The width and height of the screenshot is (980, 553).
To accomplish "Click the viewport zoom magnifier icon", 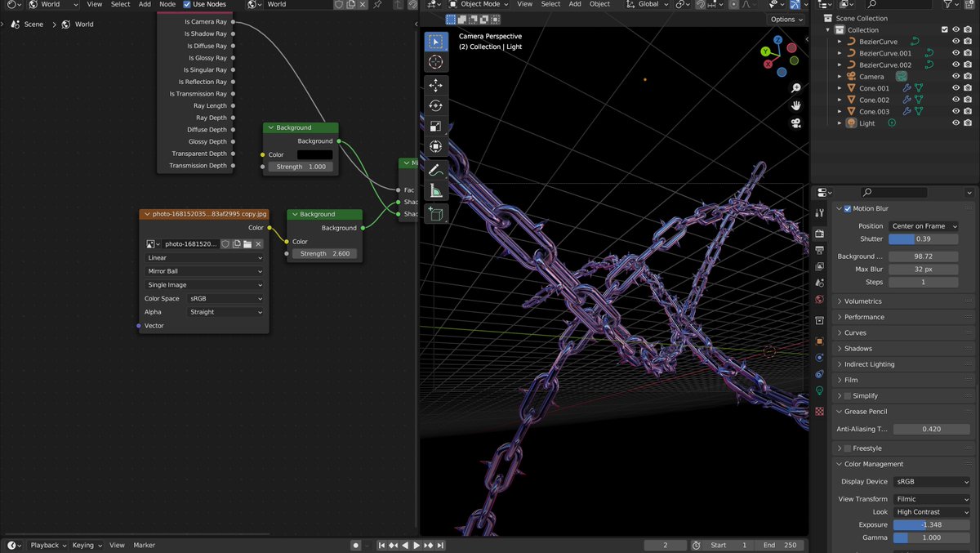I will pyautogui.click(x=795, y=88).
